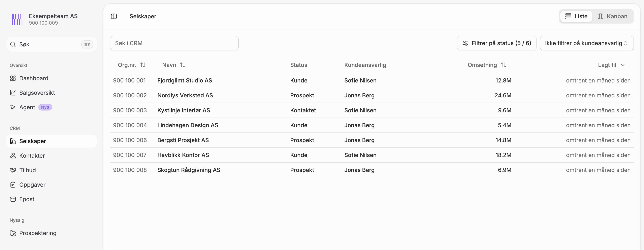Open Fjordglimt Studio AS company row
The width and height of the screenshot is (644, 250).
tap(372, 80)
